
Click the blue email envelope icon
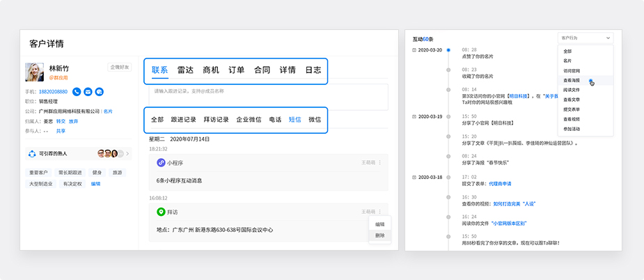point(88,91)
